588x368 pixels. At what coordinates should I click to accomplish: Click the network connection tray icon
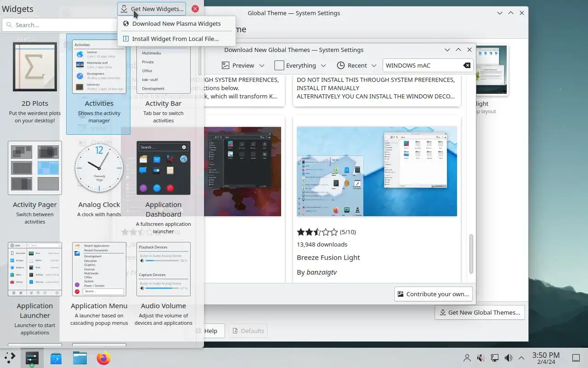pyautogui.click(x=495, y=358)
